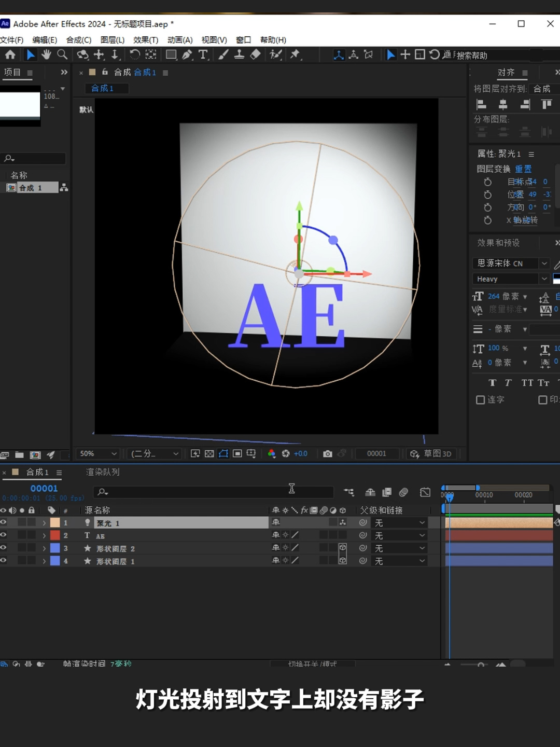The image size is (560, 747).
Task: Open the 合成(C) menu
Action: coord(79,40)
